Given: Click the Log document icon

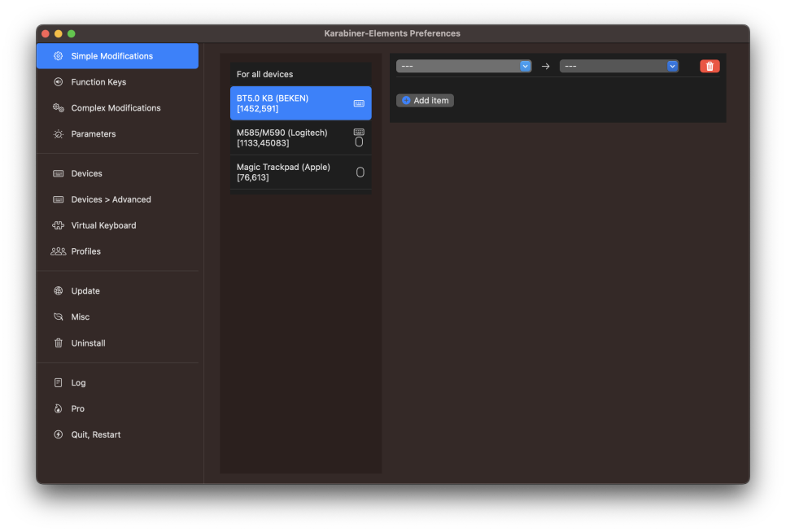Looking at the screenshot, I should [x=58, y=382].
